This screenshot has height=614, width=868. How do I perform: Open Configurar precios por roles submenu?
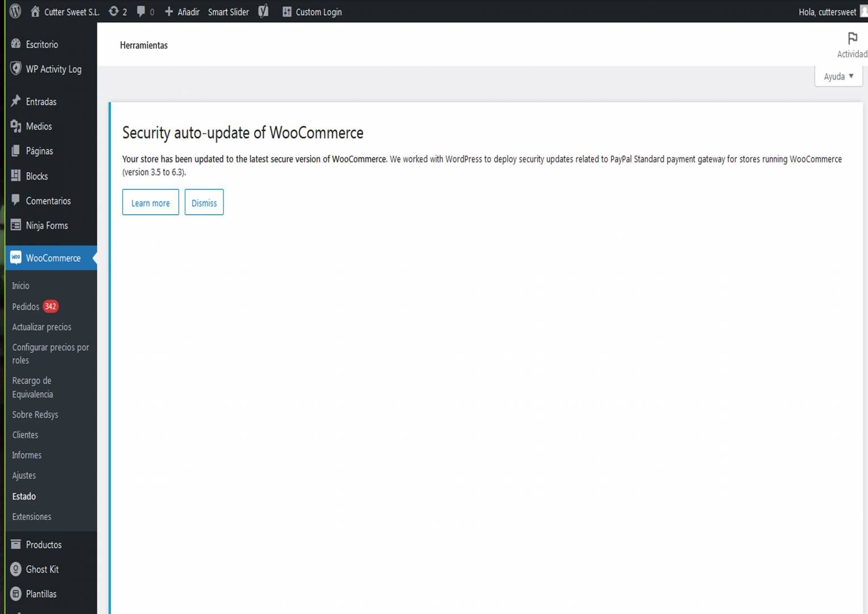[x=51, y=354]
